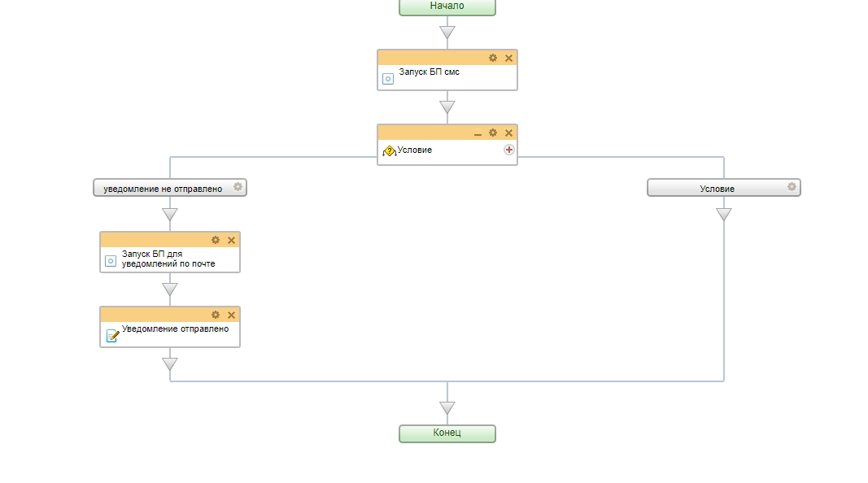Remove the main Условие block
868x483 pixels.
[x=509, y=133]
